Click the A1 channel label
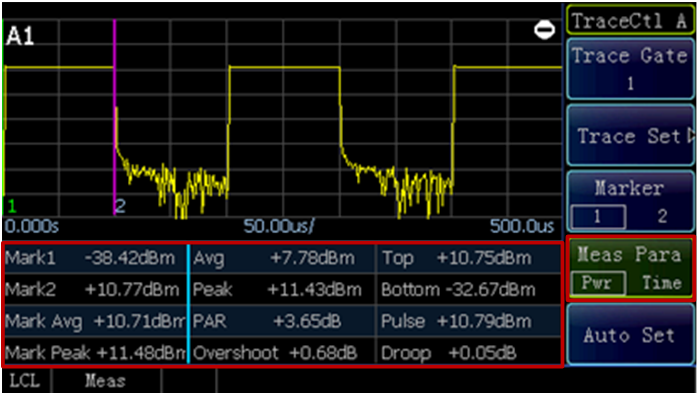 [20, 37]
